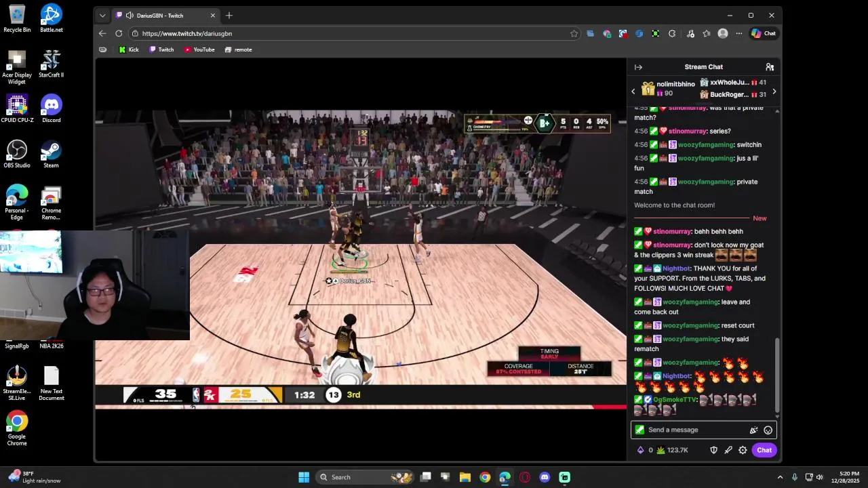Image resolution: width=868 pixels, height=488 pixels.
Task: Open the emote picker smiley icon
Action: tap(768, 430)
